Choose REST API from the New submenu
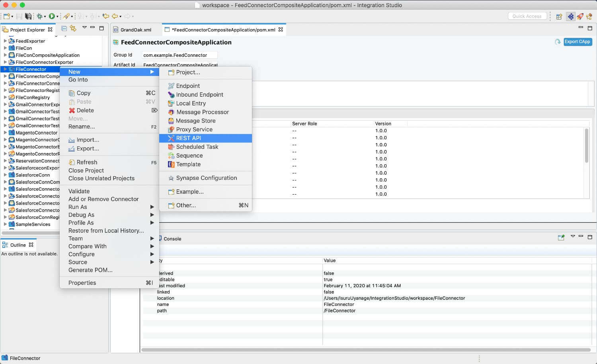Screen dimensions: 597x364 tap(189, 138)
